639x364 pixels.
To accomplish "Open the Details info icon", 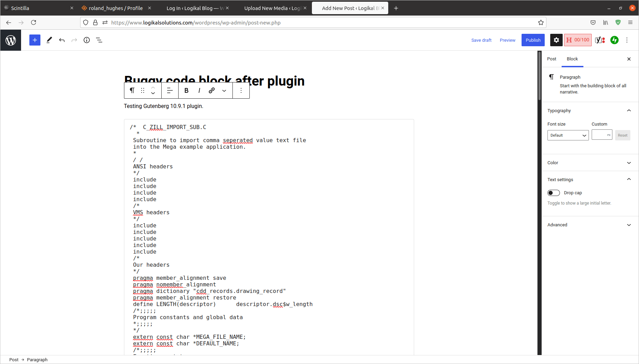I will pyautogui.click(x=87, y=40).
